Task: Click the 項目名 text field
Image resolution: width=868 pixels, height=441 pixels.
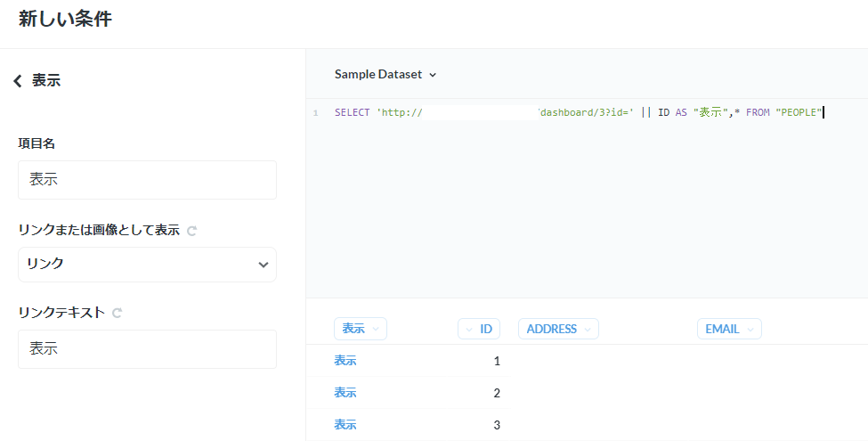Action: point(147,179)
